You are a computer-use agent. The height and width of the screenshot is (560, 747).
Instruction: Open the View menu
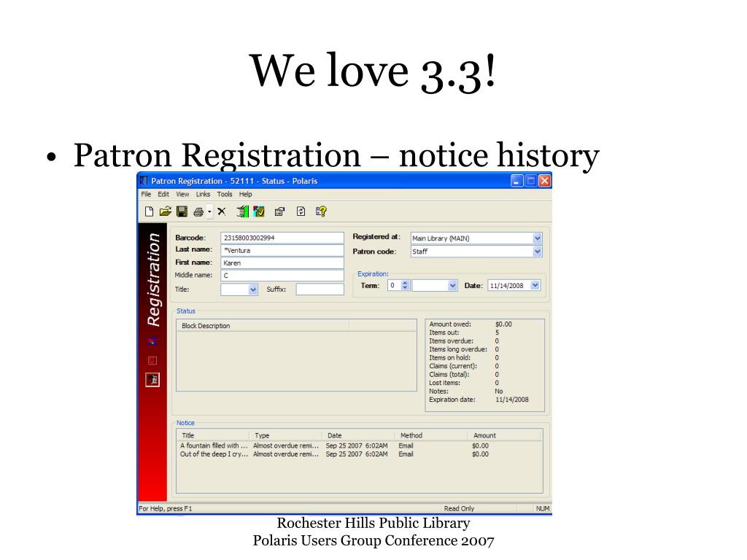182,194
